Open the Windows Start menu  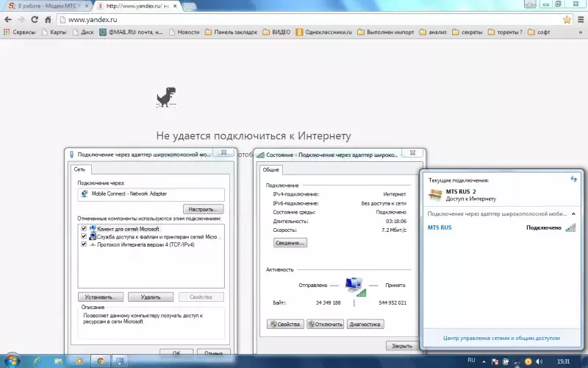pos(12,361)
